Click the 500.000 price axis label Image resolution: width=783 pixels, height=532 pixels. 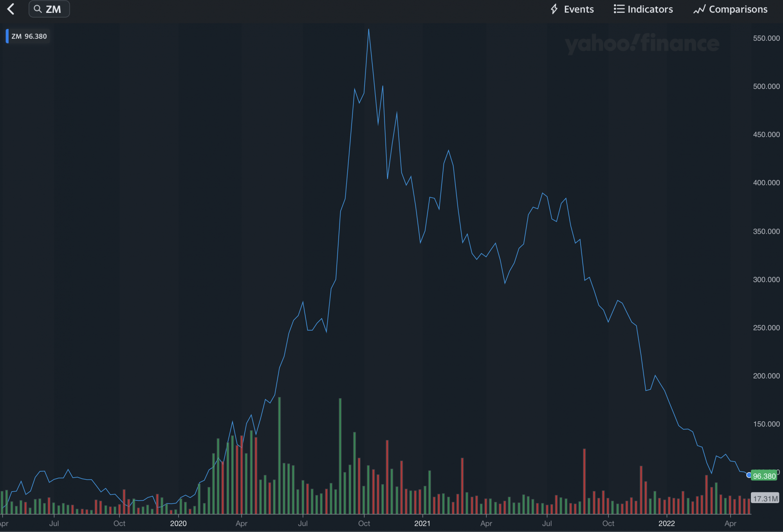coord(766,87)
